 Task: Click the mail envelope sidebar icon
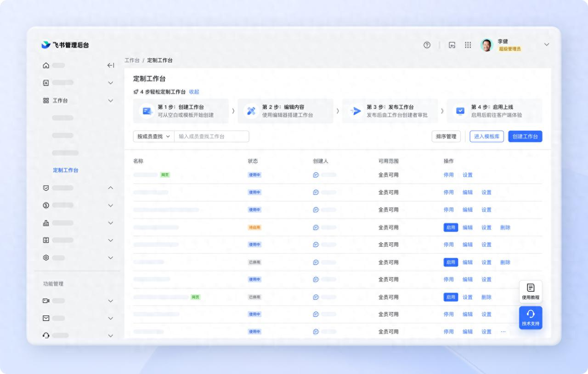(46, 318)
